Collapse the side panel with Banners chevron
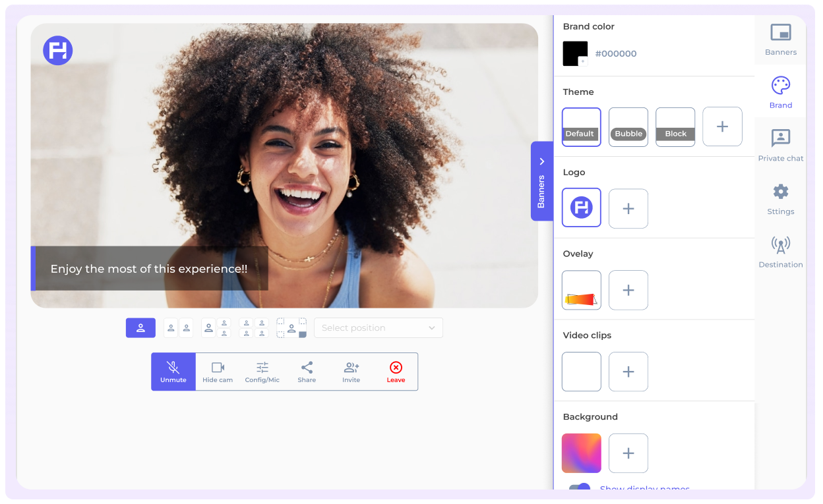 (542, 161)
